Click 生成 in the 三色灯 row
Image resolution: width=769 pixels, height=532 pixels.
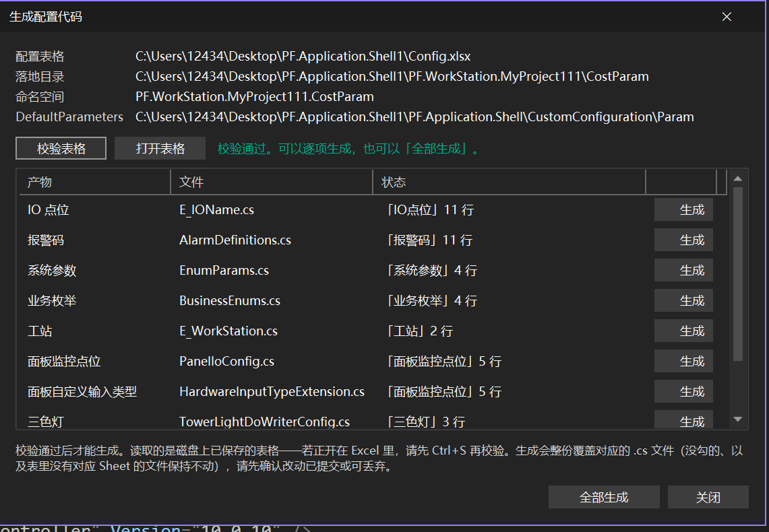click(683, 420)
